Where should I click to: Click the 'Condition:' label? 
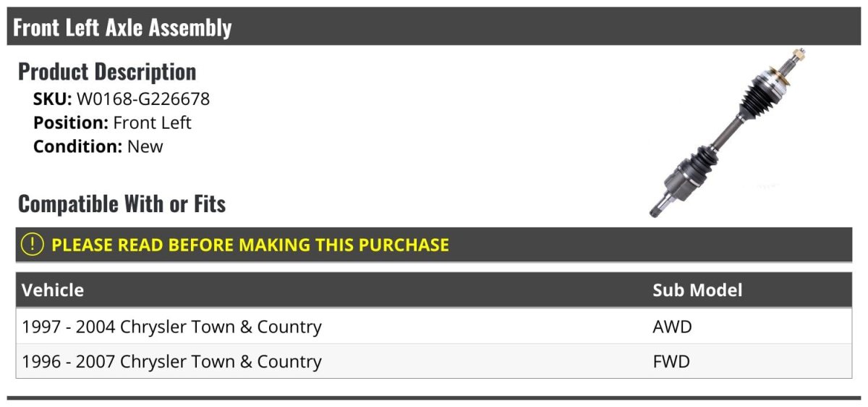(x=77, y=146)
